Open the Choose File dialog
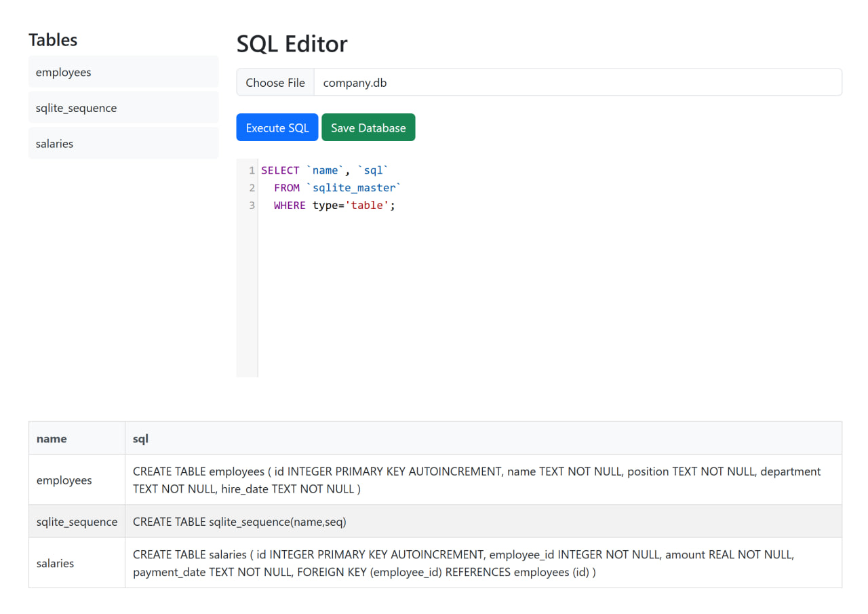Image resolution: width=868 pixels, height=614 pixels. coord(275,82)
